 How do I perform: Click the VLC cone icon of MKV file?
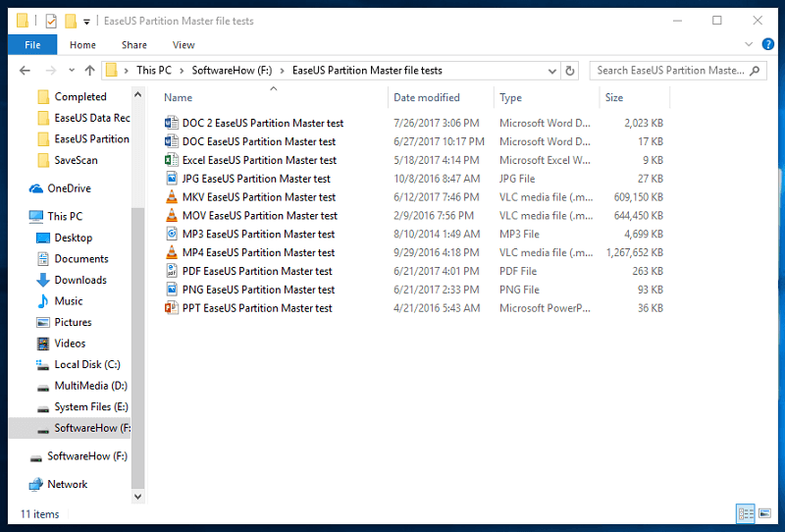tap(171, 197)
